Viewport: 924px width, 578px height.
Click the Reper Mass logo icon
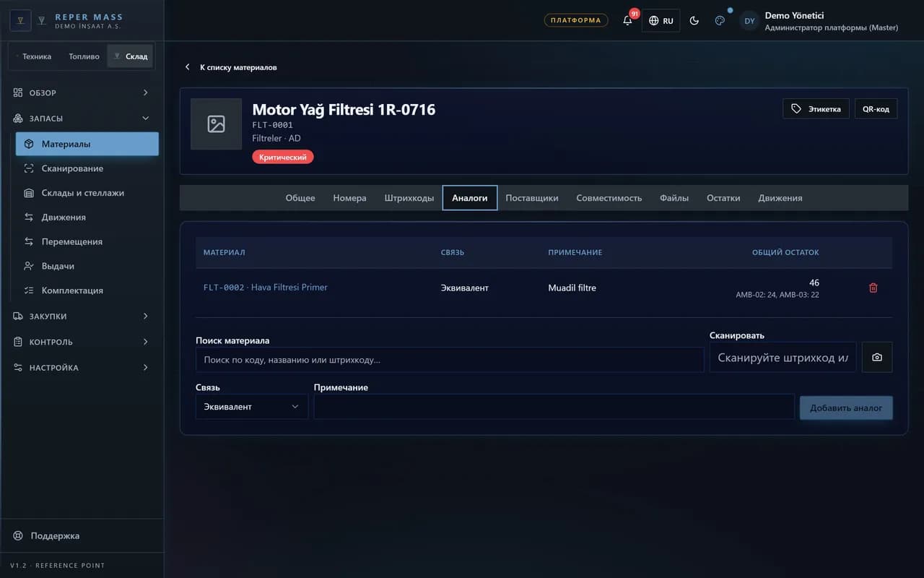pyautogui.click(x=20, y=20)
